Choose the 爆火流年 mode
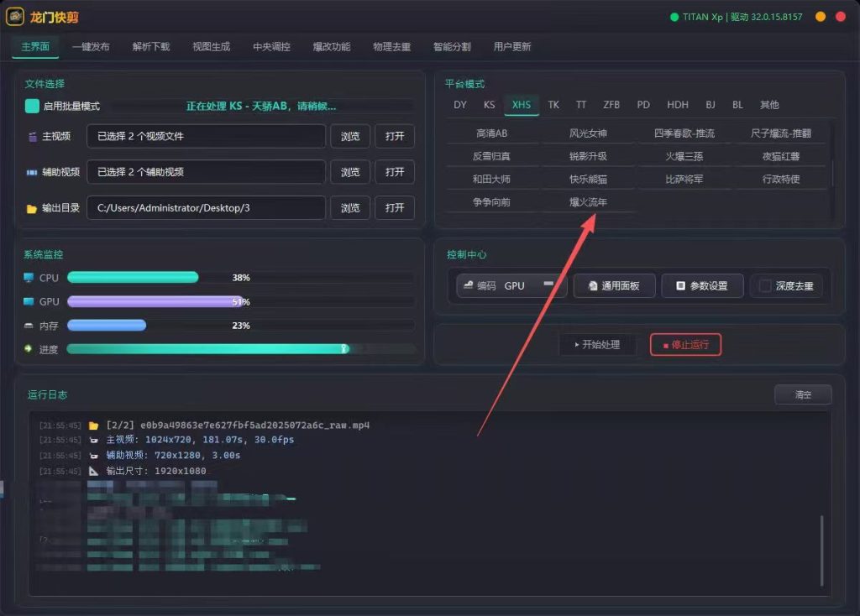This screenshot has height=616, width=860. click(x=588, y=202)
